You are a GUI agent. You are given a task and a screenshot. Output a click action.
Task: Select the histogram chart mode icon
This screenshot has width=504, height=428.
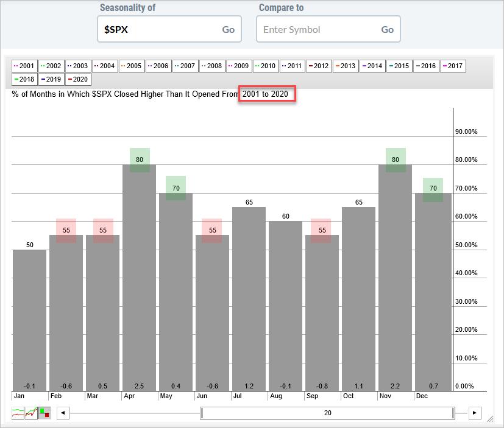44,413
